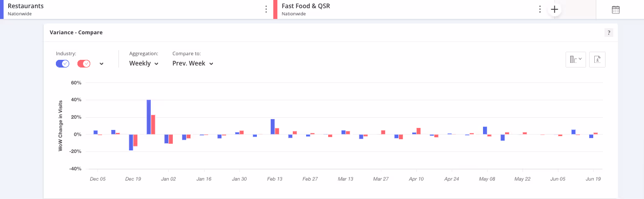Click the Jun 19 axis label
Viewport: 644px width, 199px height.
point(593,179)
